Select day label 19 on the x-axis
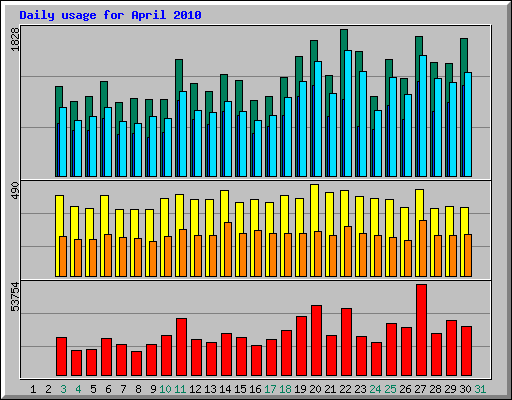 coord(300,389)
